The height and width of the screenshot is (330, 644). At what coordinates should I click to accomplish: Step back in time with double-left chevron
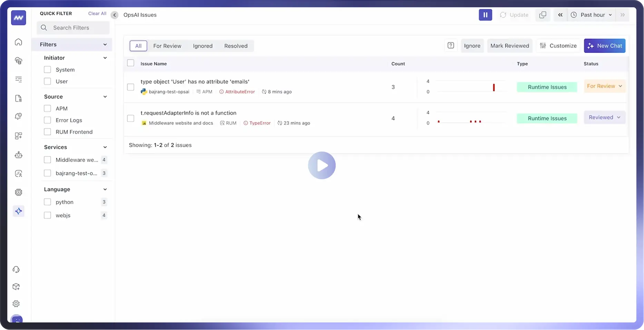point(560,15)
